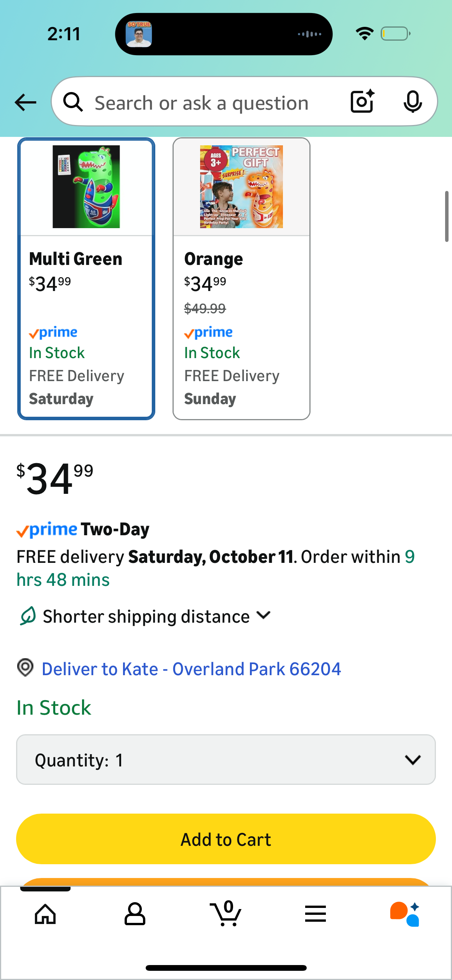Tap the microphone voice search icon

413,102
